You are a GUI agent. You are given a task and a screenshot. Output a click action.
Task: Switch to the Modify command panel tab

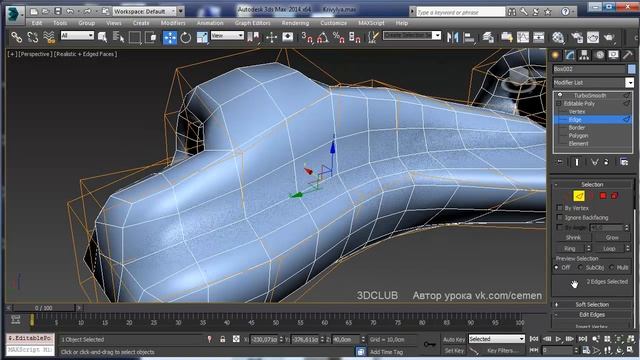570,55
